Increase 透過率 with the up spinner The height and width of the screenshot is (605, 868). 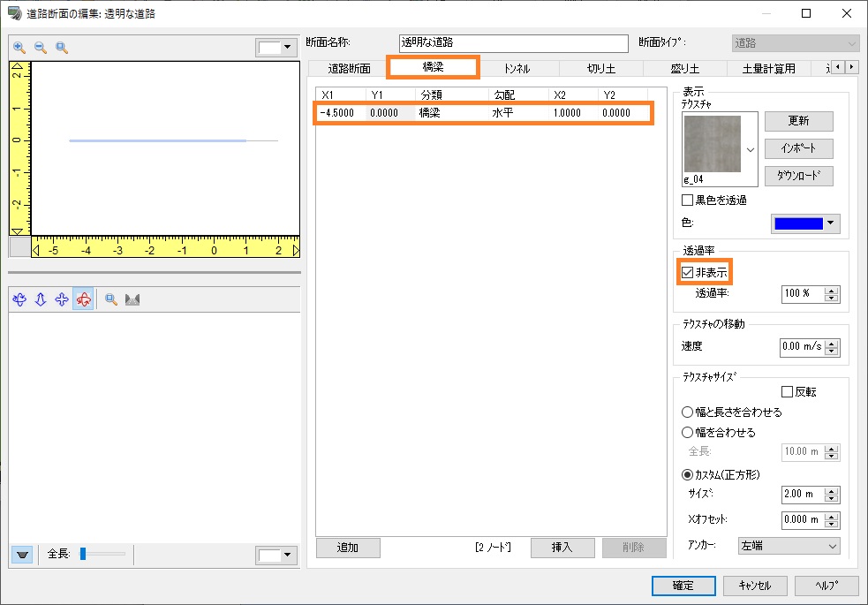(x=831, y=291)
